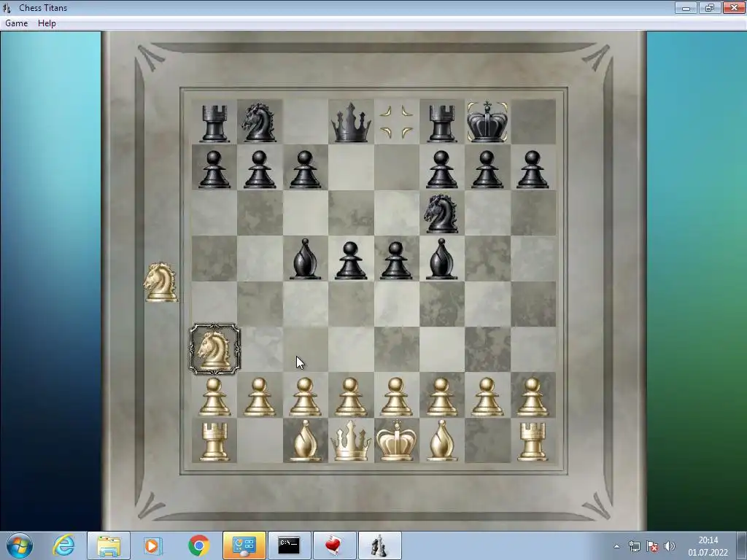Select the white rook on h1
The height and width of the screenshot is (560, 747).
pyautogui.click(x=533, y=442)
